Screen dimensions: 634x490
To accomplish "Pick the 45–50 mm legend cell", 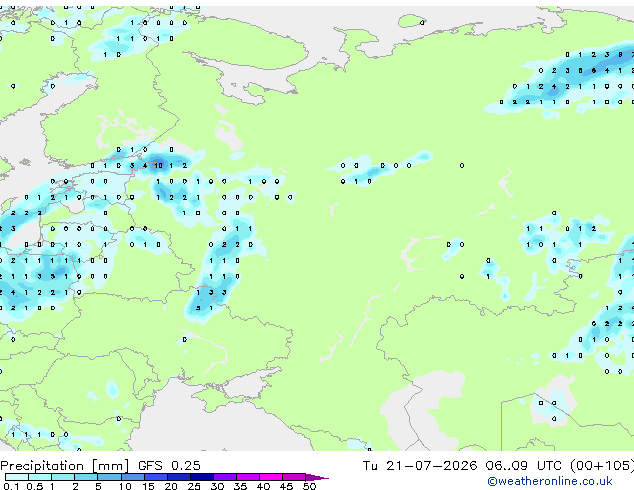I will click(294, 477).
